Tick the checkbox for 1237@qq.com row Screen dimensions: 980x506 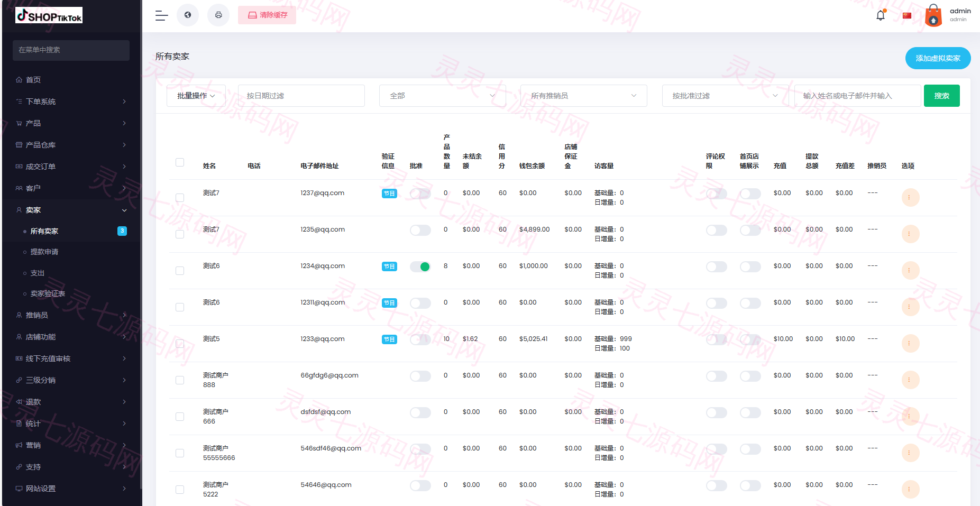pyautogui.click(x=180, y=198)
